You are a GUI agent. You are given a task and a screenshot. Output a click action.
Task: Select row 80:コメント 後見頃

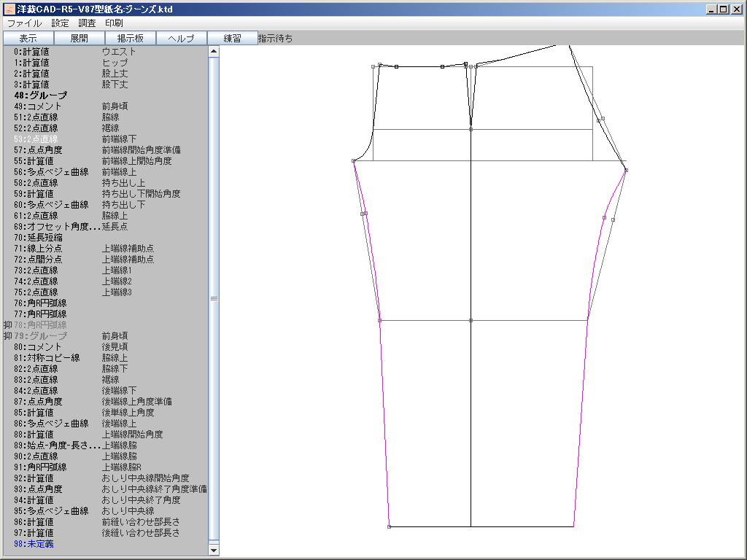[106, 347]
